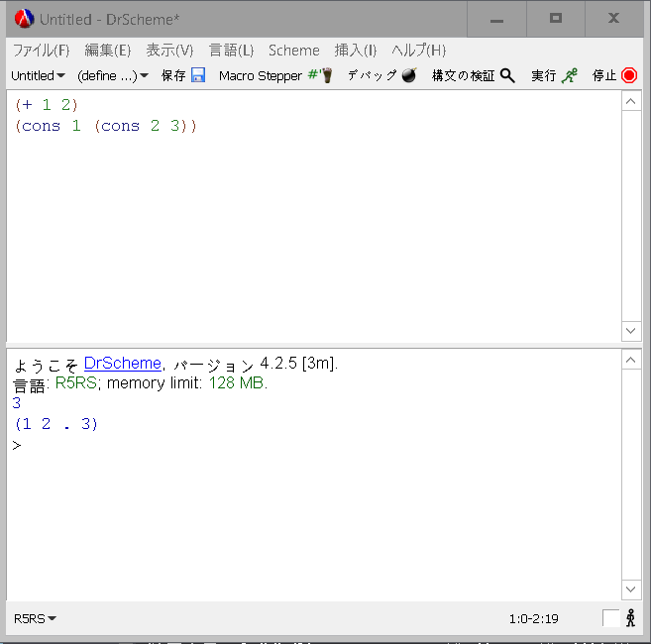Click the empty box beside the status figure
Viewport: 651px width, 644px height.
coord(610,618)
